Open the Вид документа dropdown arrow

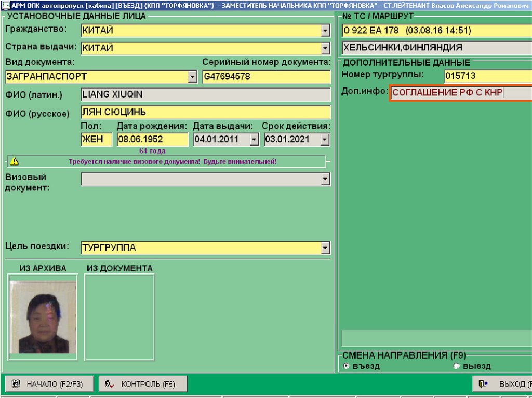[192, 77]
